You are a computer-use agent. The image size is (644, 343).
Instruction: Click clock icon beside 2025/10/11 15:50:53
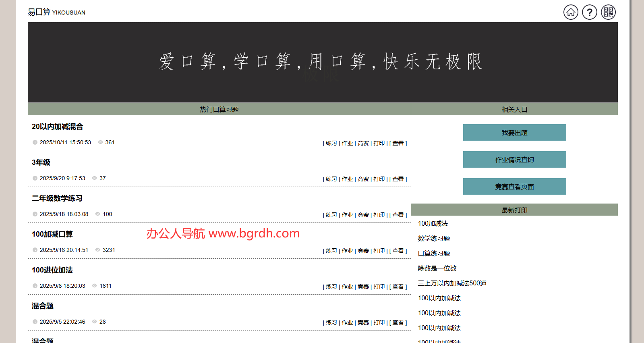click(x=35, y=142)
